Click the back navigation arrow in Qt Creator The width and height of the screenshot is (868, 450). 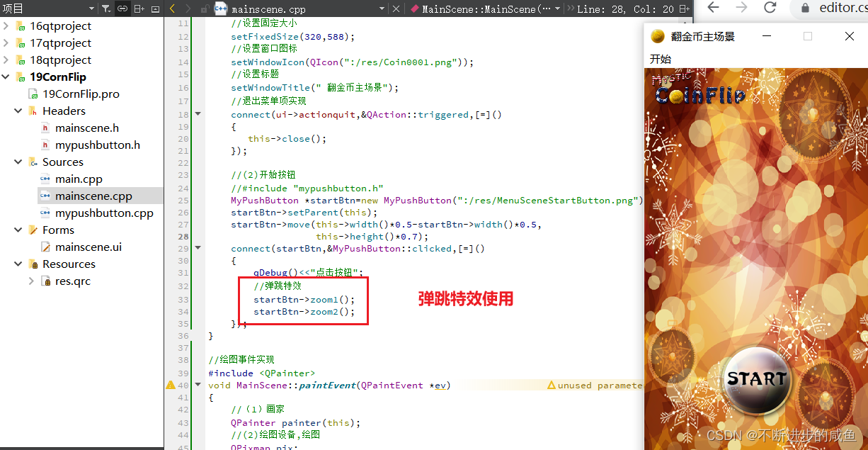coord(173,9)
